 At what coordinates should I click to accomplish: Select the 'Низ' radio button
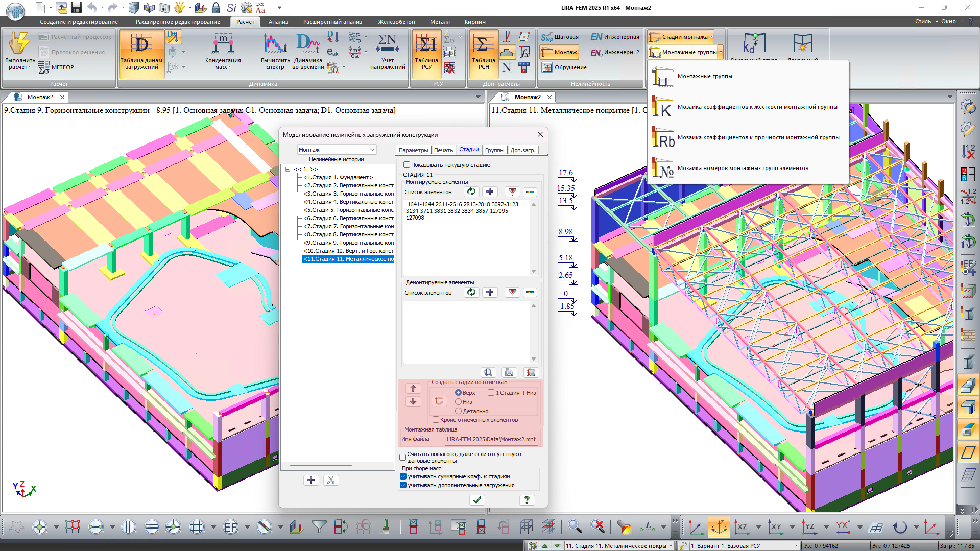tap(458, 402)
